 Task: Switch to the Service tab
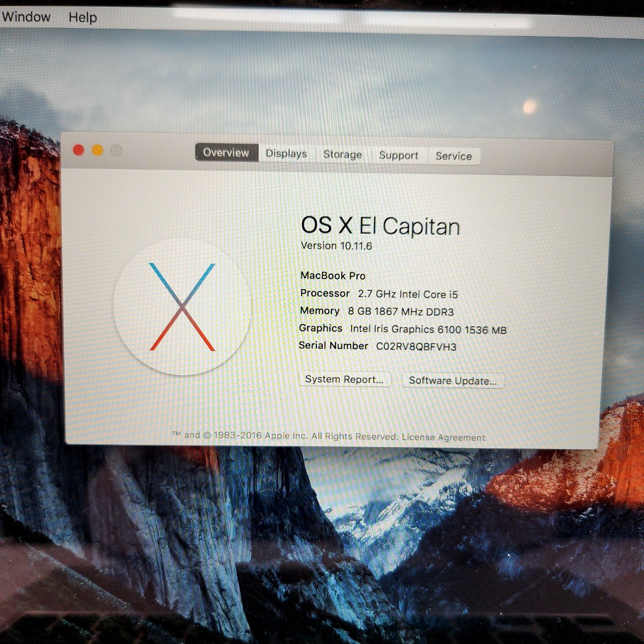tap(453, 156)
